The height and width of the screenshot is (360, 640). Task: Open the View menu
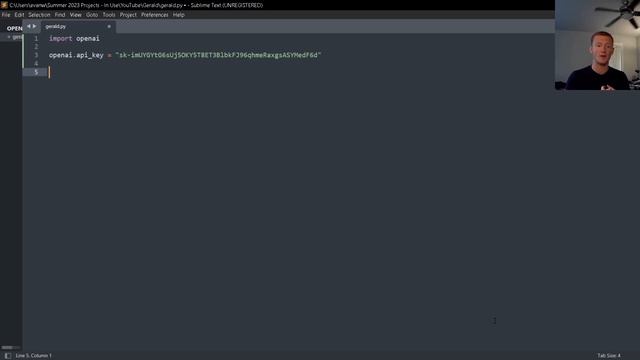[76, 15]
